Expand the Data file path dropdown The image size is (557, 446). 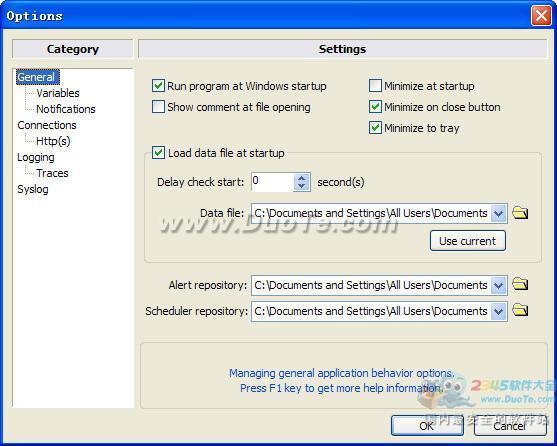coord(498,213)
